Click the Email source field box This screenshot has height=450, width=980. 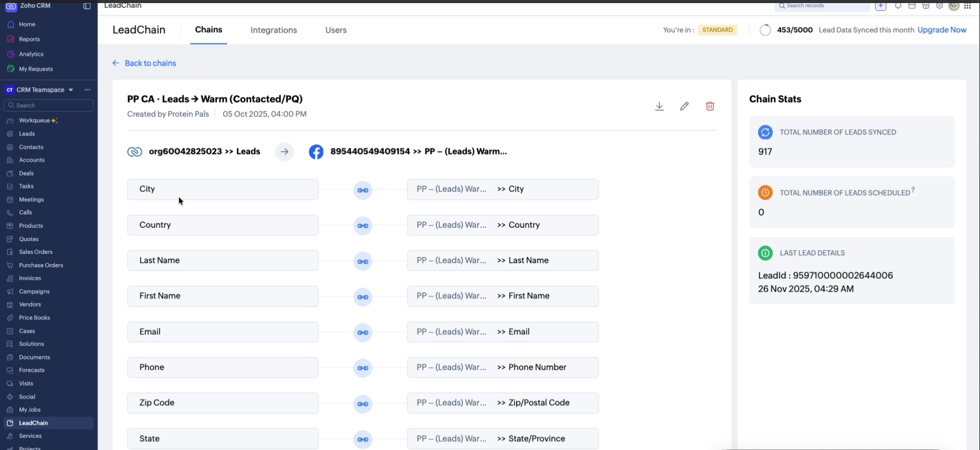pyautogui.click(x=223, y=332)
